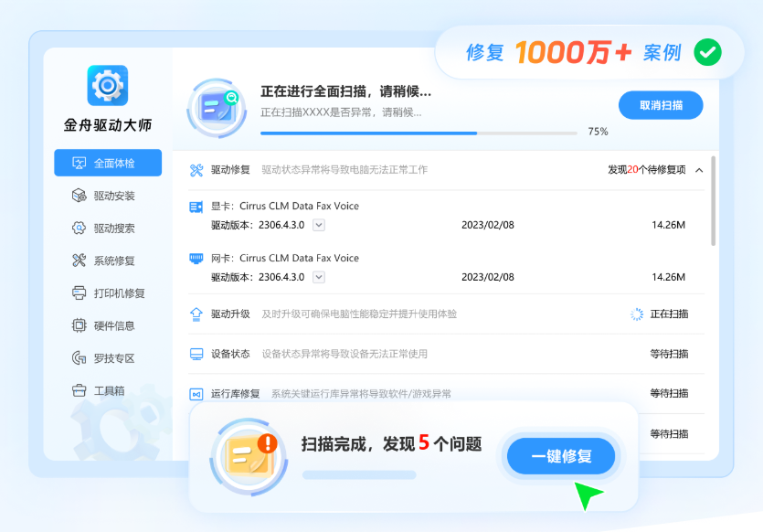The height and width of the screenshot is (532, 763).
Task: Click the 硬件信息 chip icon
Action: [79, 325]
